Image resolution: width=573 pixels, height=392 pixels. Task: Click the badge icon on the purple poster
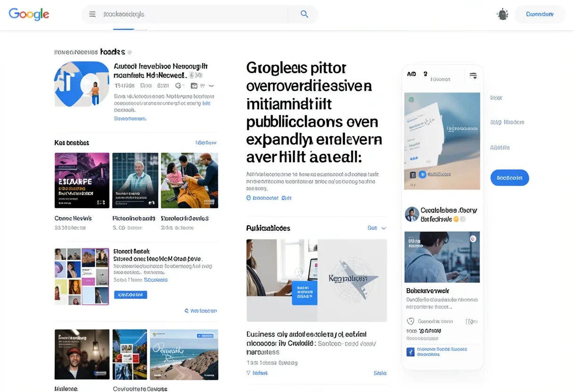coord(101,202)
